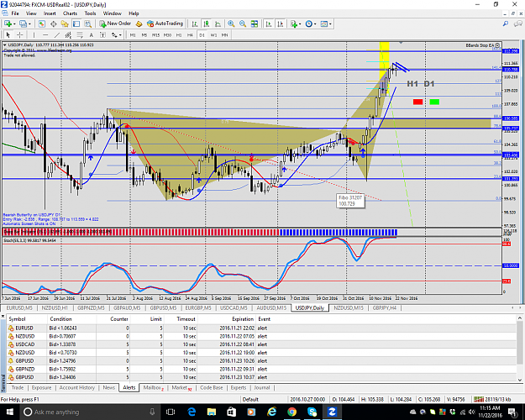Expand the New Chart dropdown arrow
This screenshot has width=525, height=420.
coord(14,24)
